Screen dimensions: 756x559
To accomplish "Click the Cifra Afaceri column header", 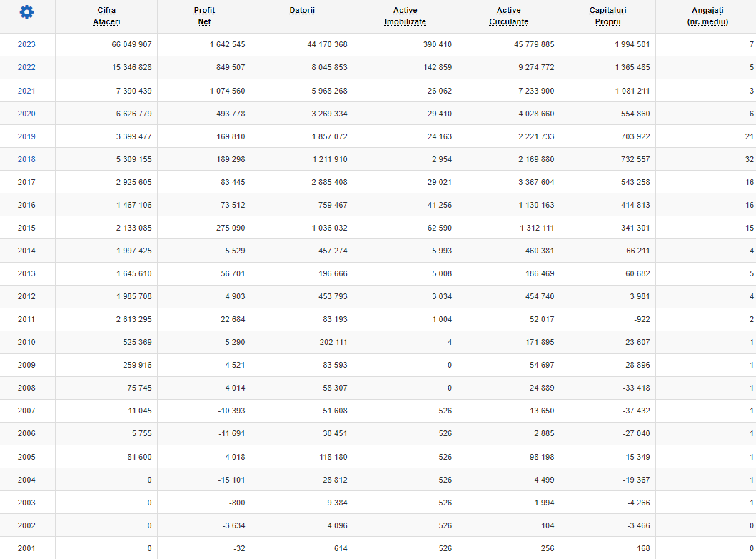I will (x=106, y=16).
